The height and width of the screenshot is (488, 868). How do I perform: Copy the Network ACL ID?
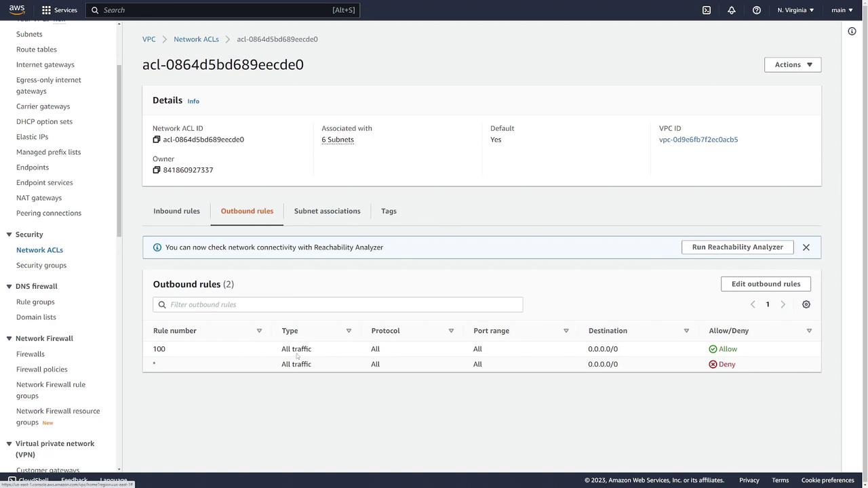[157, 140]
